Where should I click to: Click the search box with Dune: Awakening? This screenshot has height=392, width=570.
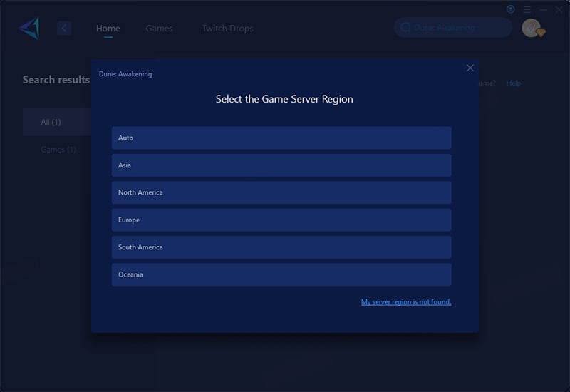[x=453, y=28]
